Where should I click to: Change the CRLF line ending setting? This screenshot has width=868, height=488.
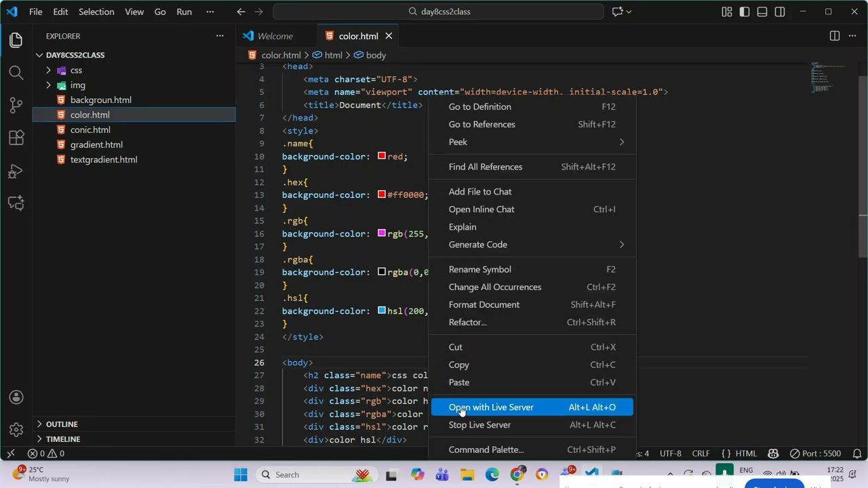click(x=701, y=453)
